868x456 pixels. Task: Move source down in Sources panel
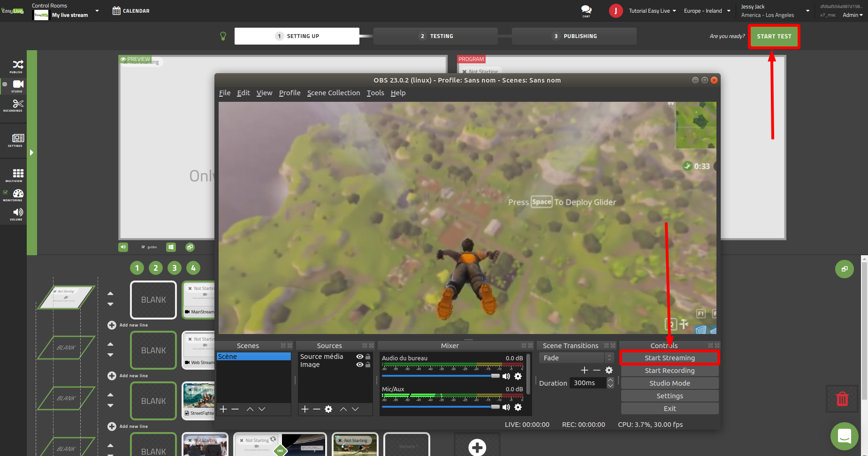point(355,409)
